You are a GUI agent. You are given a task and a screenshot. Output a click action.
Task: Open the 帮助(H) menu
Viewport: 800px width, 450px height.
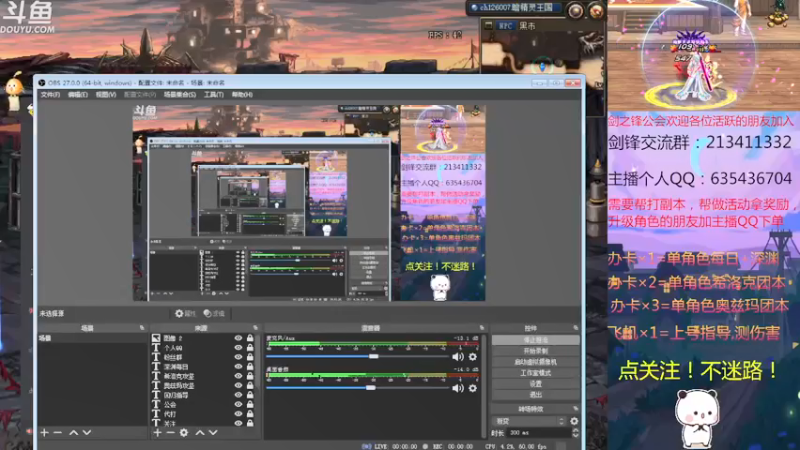tap(242, 94)
